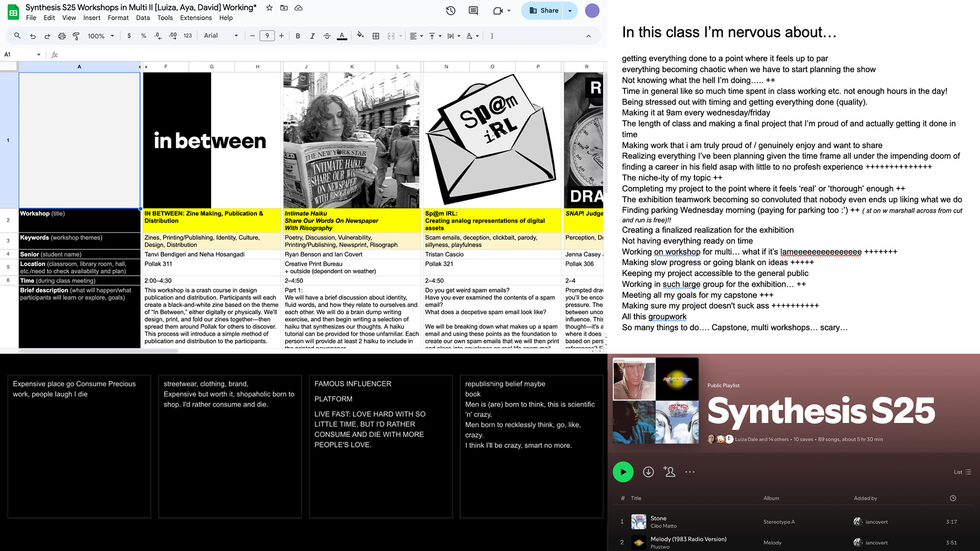Play the Synthesis S25 playlist

[x=623, y=472]
